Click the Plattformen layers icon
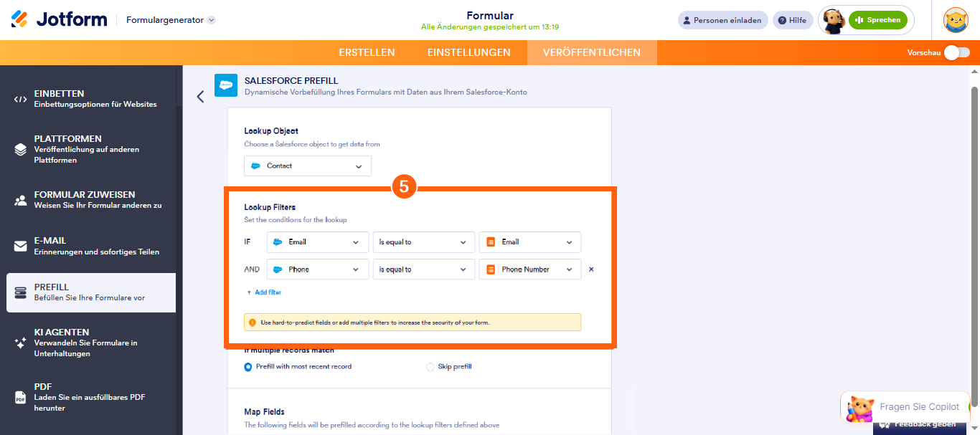The height and width of the screenshot is (435, 980). tap(21, 149)
